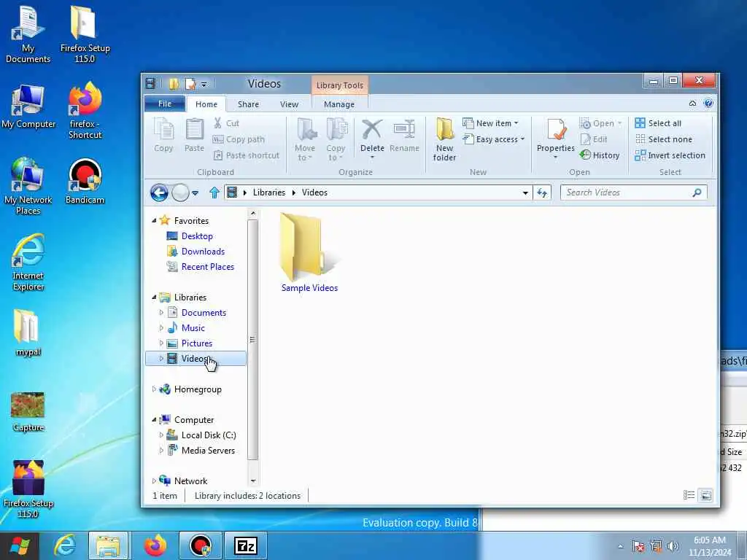The height and width of the screenshot is (560, 747).
Task: Click the Move to icon
Action: point(305,139)
